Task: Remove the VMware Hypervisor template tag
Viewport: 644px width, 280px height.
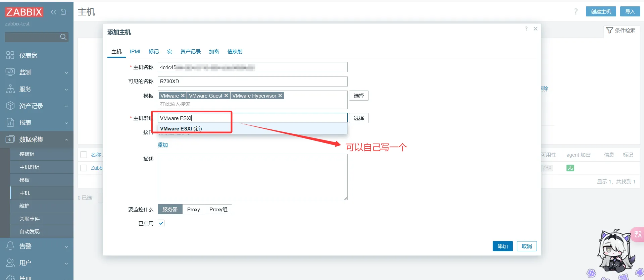Action: (280, 96)
